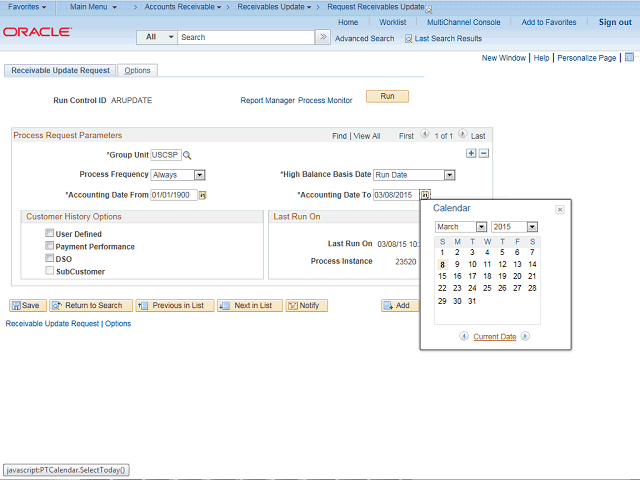Expand the Favorites menu
The image size is (640, 480).
[27, 7]
